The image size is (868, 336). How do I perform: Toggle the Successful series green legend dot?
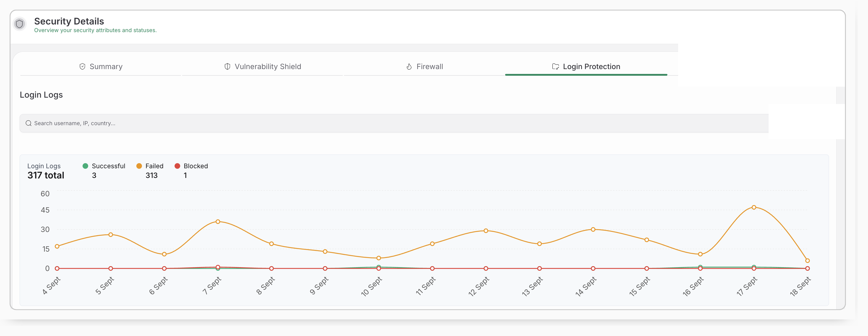[85, 166]
